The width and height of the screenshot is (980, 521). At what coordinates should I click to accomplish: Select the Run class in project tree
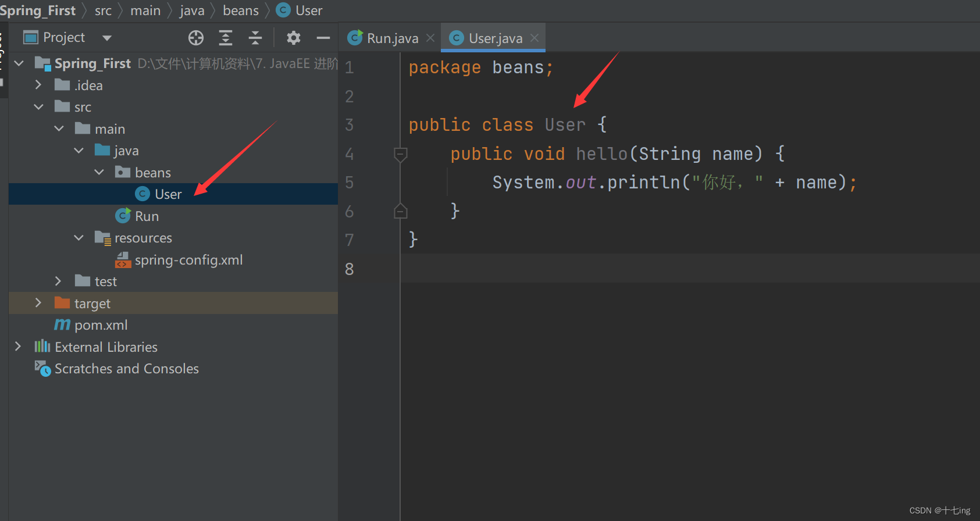tap(147, 216)
